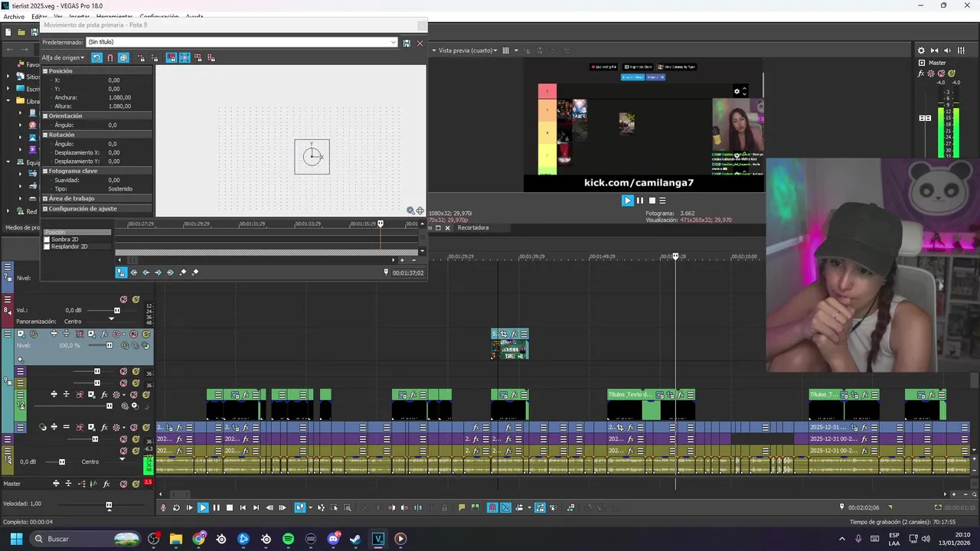Open Master bus FX icon
The height and width of the screenshot is (551, 980).
(106, 484)
